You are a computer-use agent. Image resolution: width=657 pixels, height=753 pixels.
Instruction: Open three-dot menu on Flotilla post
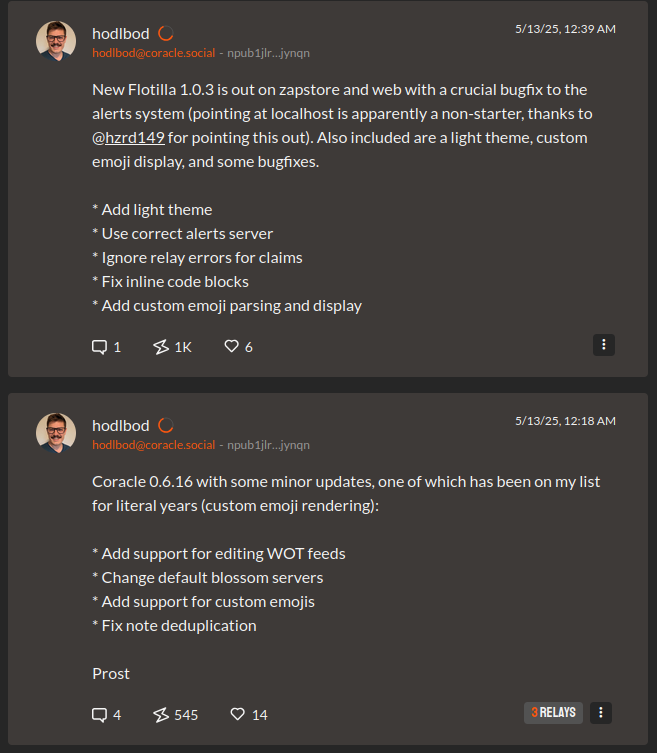coord(604,345)
